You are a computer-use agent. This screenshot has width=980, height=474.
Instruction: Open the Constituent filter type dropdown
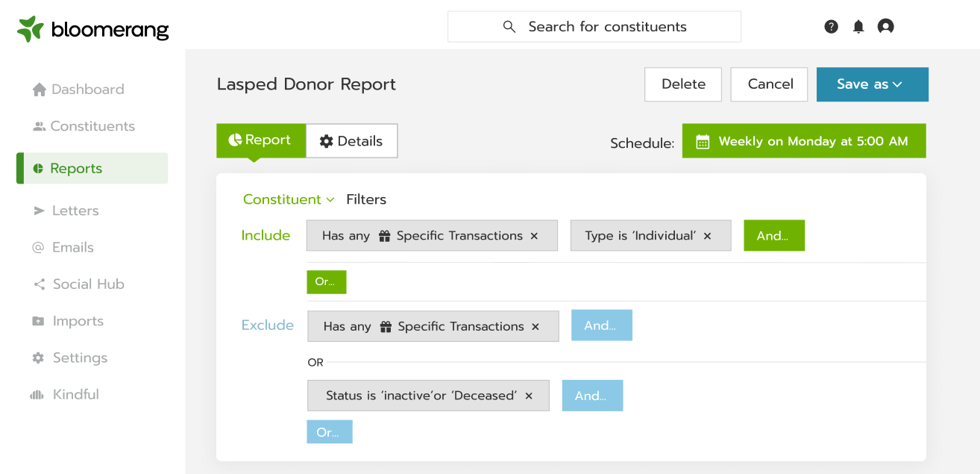click(x=289, y=199)
